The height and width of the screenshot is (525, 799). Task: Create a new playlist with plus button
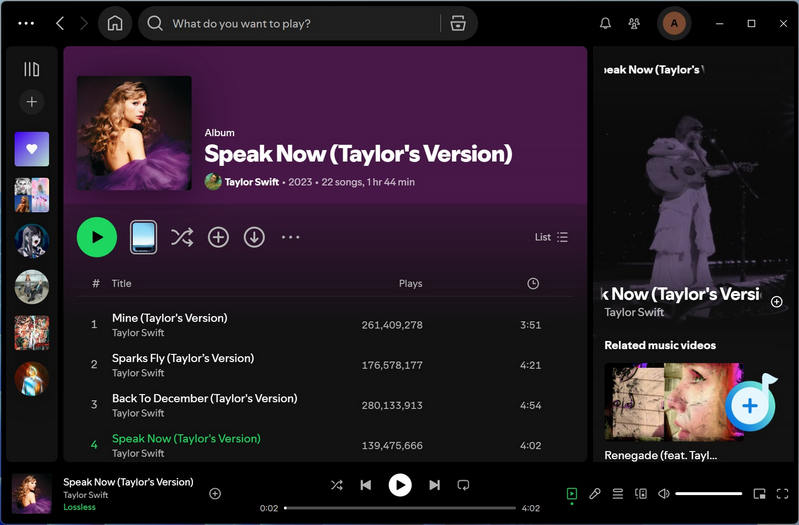pos(32,102)
